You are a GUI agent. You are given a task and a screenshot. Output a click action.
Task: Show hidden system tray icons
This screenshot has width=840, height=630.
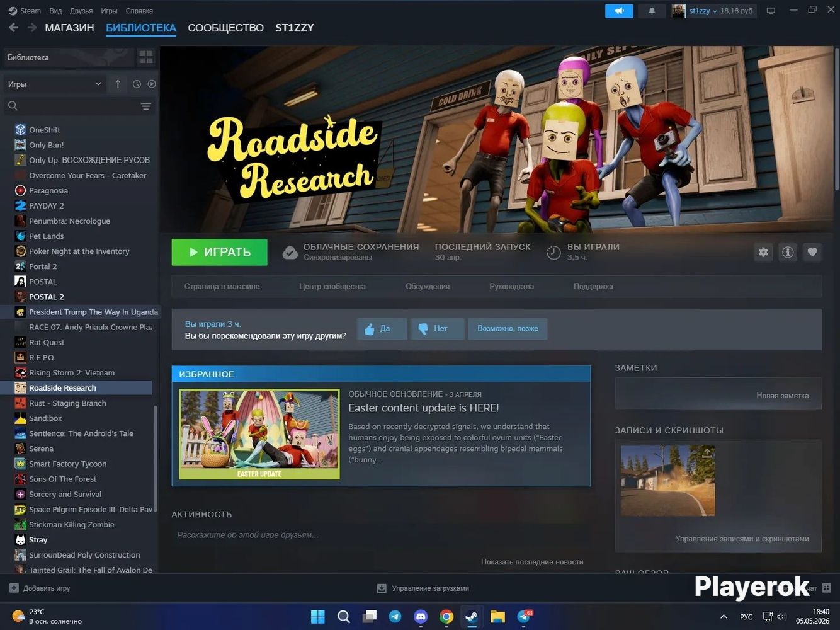click(x=724, y=616)
